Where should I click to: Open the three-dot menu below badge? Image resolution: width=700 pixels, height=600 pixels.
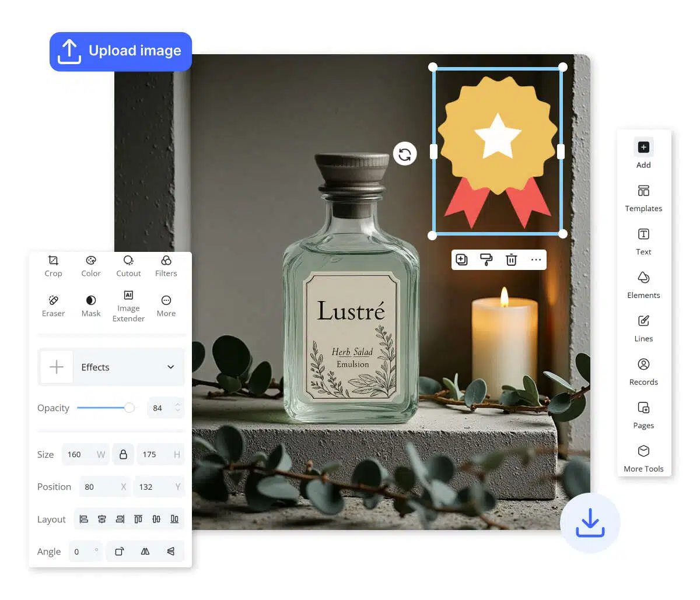tap(536, 260)
